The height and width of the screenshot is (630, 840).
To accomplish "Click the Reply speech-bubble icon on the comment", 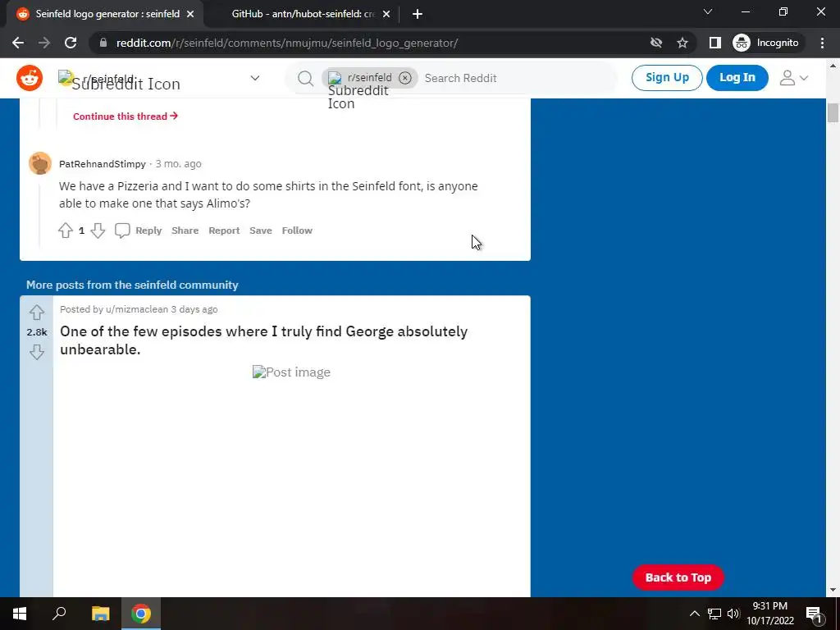I will pos(122,231).
